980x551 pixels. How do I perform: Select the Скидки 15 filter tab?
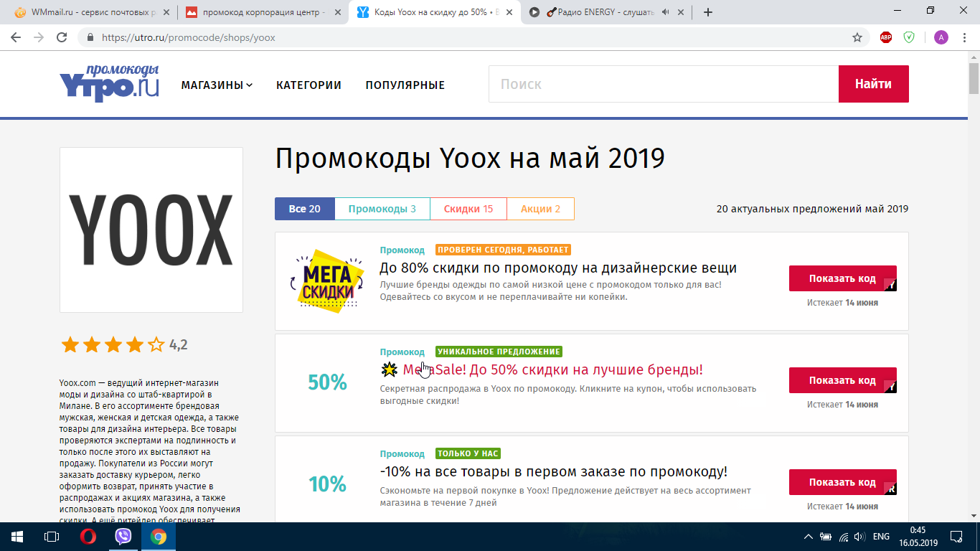468,209
